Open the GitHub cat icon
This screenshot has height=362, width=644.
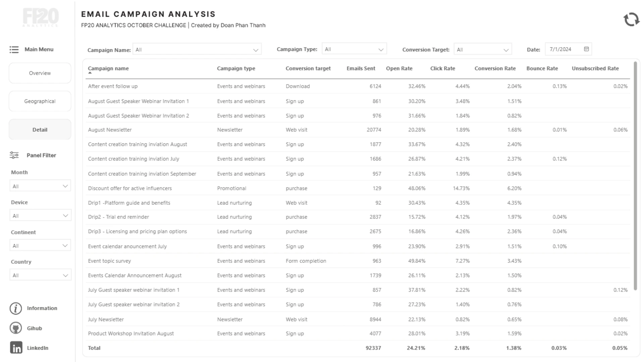[16, 328]
